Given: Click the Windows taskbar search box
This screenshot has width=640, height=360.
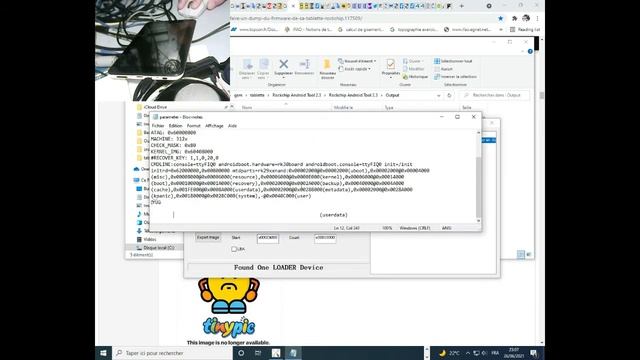Looking at the screenshot, I should pyautogui.click(x=172, y=353).
